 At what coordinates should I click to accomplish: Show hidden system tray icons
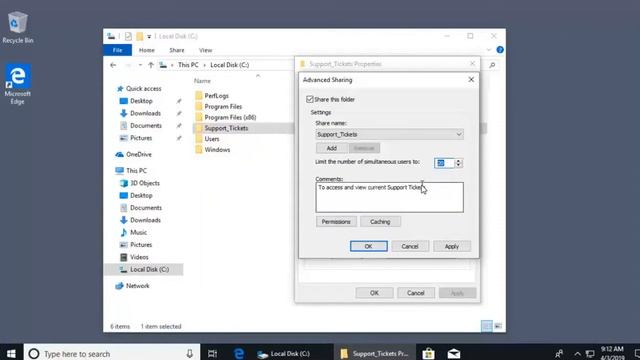pyautogui.click(x=577, y=353)
